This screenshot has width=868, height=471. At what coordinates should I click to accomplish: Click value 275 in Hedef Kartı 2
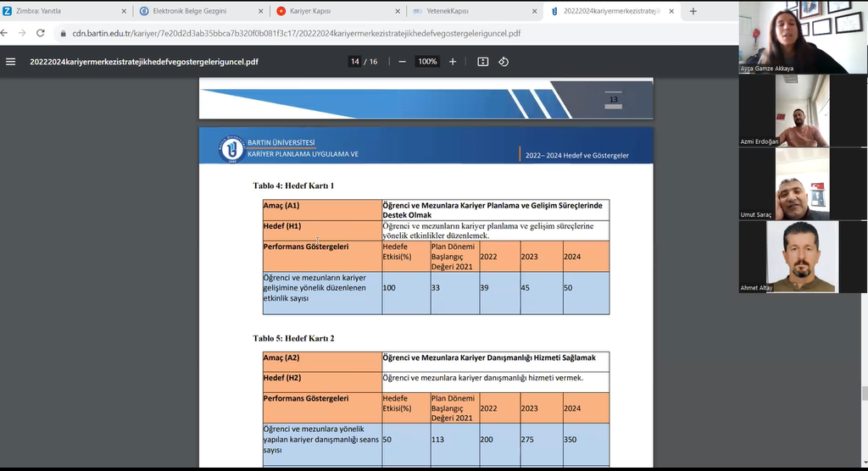pos(527,440)
